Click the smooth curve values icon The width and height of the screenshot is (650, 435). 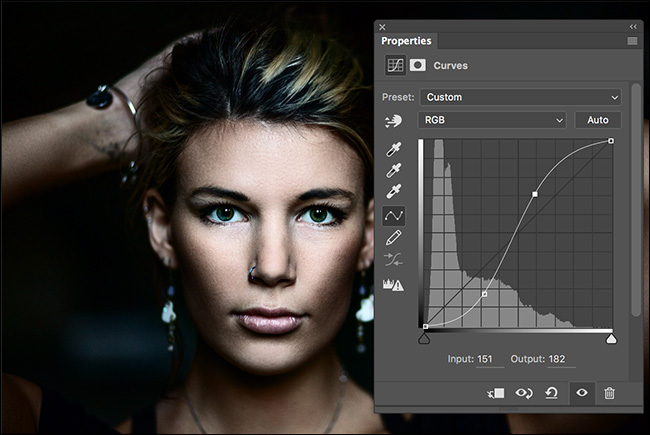pyautogui.click(x=393, y=260)
